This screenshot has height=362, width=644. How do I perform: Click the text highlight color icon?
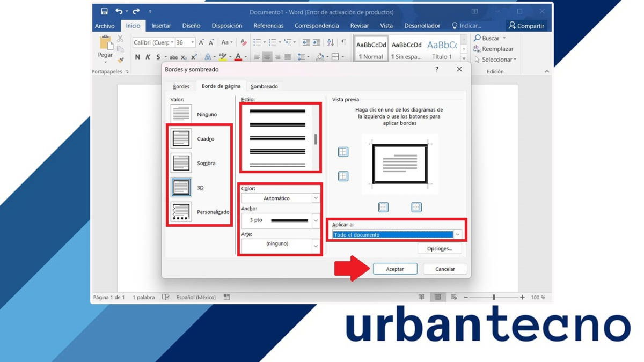click(223, 56)
